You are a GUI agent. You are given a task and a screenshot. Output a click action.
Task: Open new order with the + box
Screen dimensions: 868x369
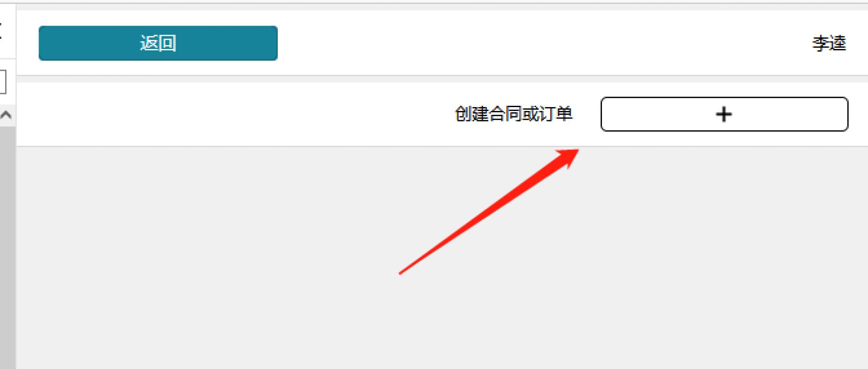click(x=724, y=114)
